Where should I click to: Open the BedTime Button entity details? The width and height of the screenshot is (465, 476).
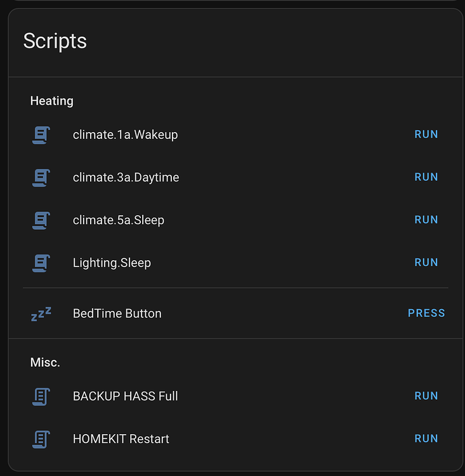[117, 314]
